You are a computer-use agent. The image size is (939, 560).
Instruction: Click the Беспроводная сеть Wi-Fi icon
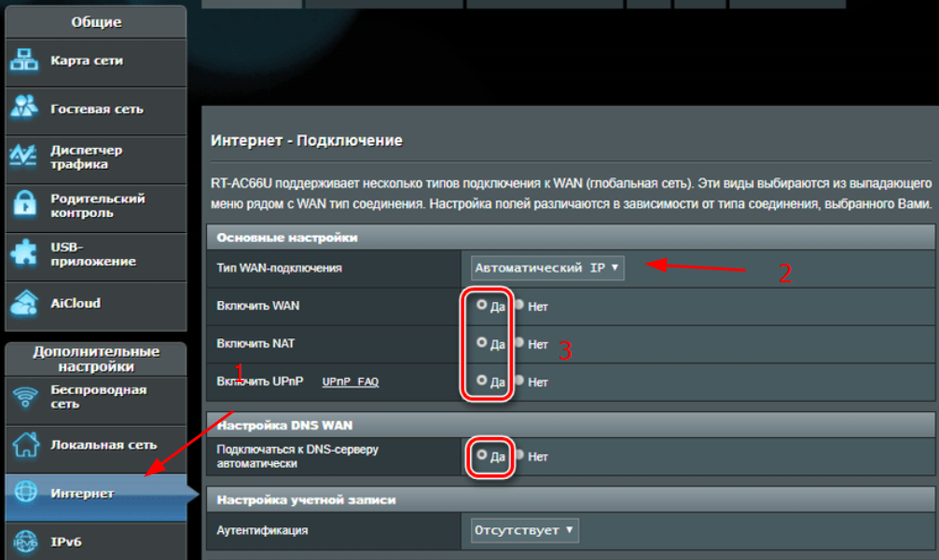point(25,397)
